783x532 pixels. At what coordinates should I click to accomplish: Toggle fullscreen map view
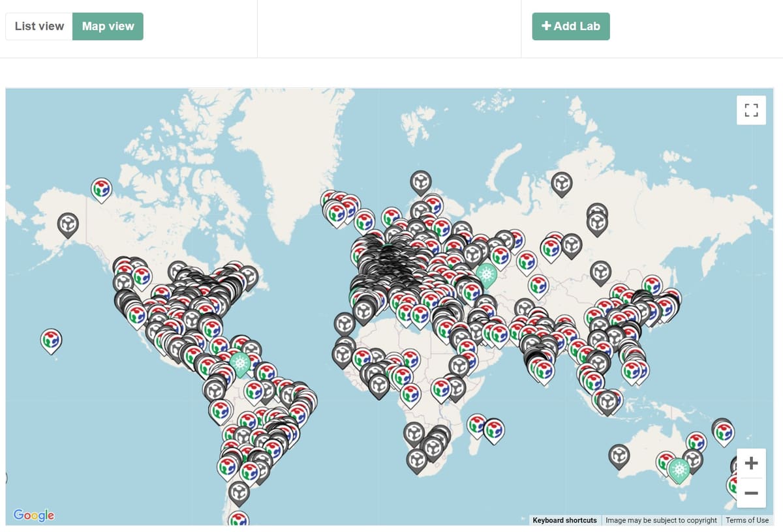751,110
